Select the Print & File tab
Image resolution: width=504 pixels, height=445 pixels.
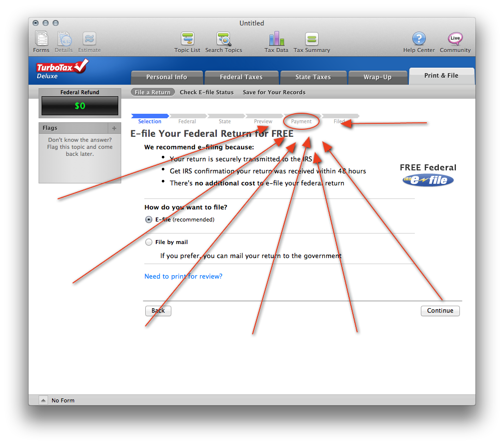[441, 76]
